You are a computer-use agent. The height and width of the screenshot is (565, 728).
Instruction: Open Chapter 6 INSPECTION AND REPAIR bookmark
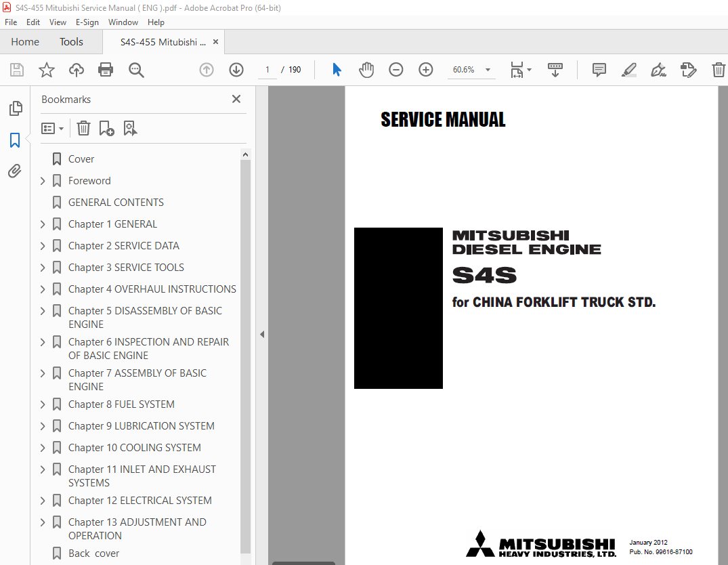[148, 348]
